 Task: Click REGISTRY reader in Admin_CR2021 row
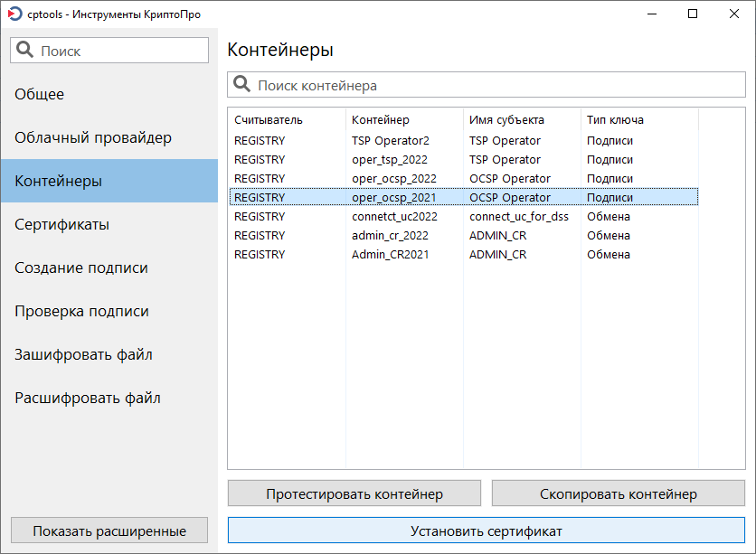click(x=260, y=254)
